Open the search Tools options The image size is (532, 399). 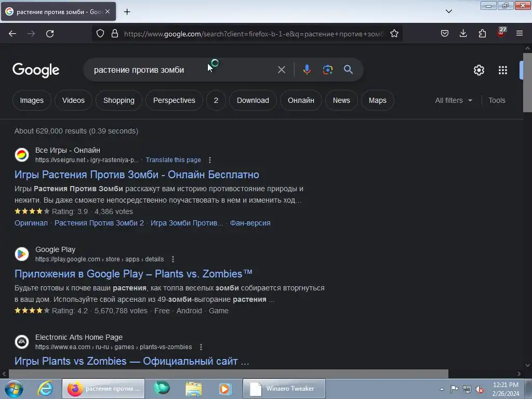coord(497,100)
